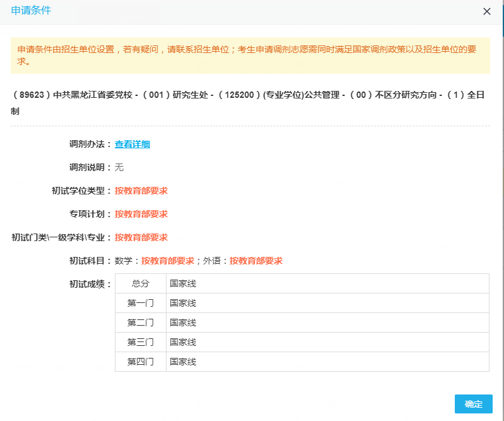504x421 pixels.
Task: Click the 申请条件 dialog title
Action: point(32,11)
